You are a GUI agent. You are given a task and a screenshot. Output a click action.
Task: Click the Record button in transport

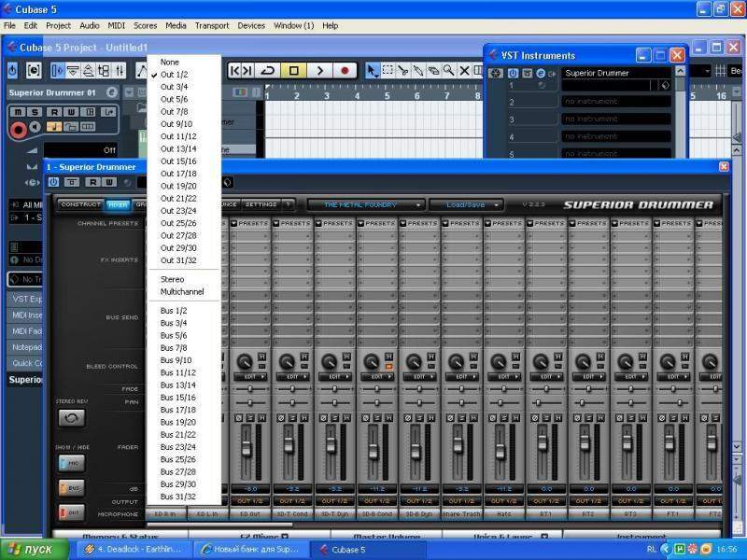click(345, 70)
